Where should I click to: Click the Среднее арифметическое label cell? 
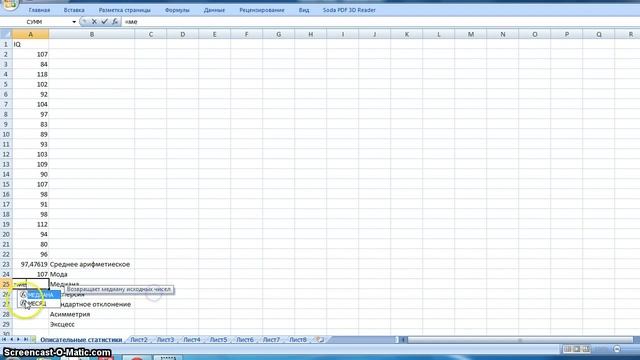pos(92,264)
